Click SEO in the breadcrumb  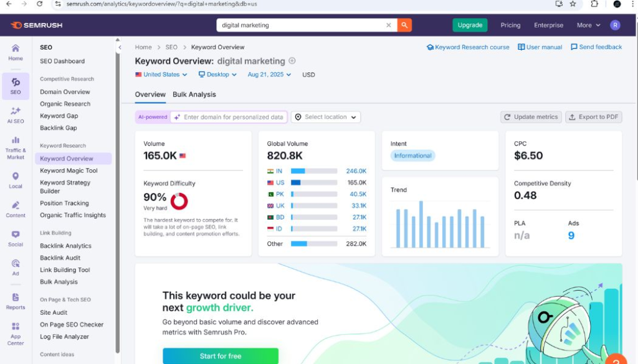[x=171, y=47]
